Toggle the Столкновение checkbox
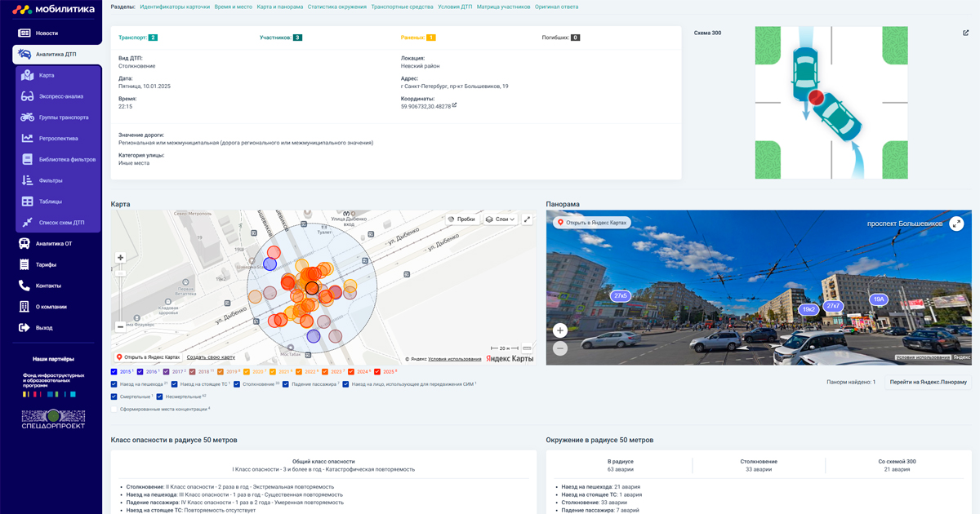 tap(238, 383)
